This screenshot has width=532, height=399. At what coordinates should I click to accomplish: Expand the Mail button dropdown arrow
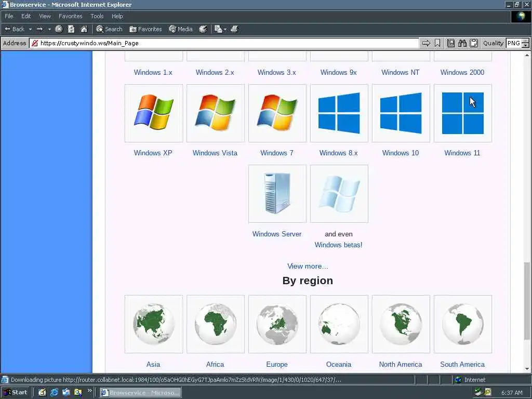click(225, 29)
